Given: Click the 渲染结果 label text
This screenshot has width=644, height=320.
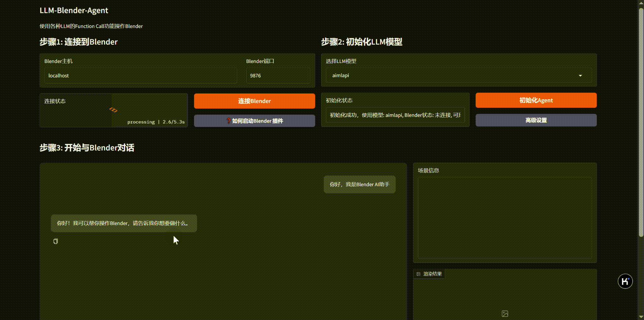Looking at the screenshot, I should (x=432, y=274).
